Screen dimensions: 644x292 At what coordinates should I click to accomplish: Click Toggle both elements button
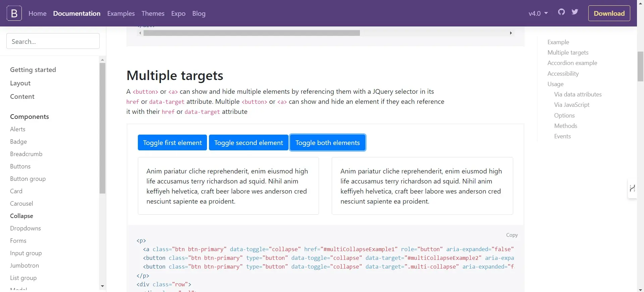(327, 143)
